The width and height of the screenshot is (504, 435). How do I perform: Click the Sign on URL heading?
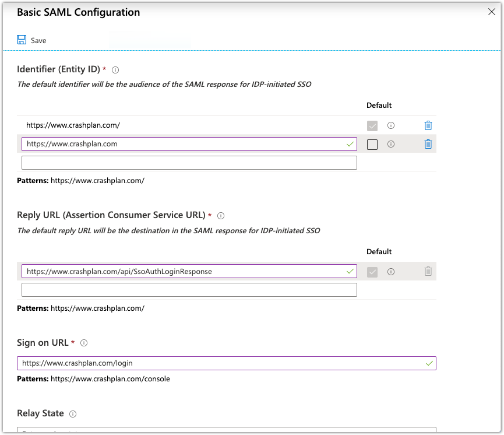[x=43, y=343]
